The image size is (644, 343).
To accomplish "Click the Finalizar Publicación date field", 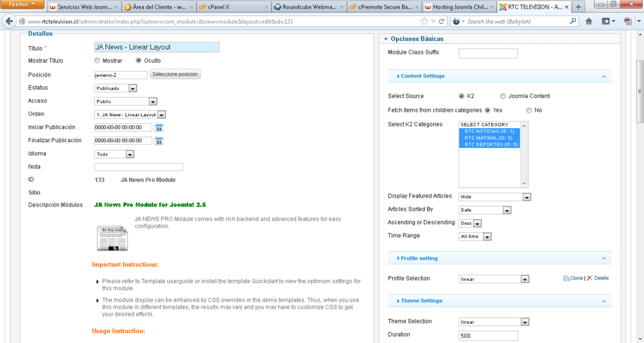I will [123, 141].
